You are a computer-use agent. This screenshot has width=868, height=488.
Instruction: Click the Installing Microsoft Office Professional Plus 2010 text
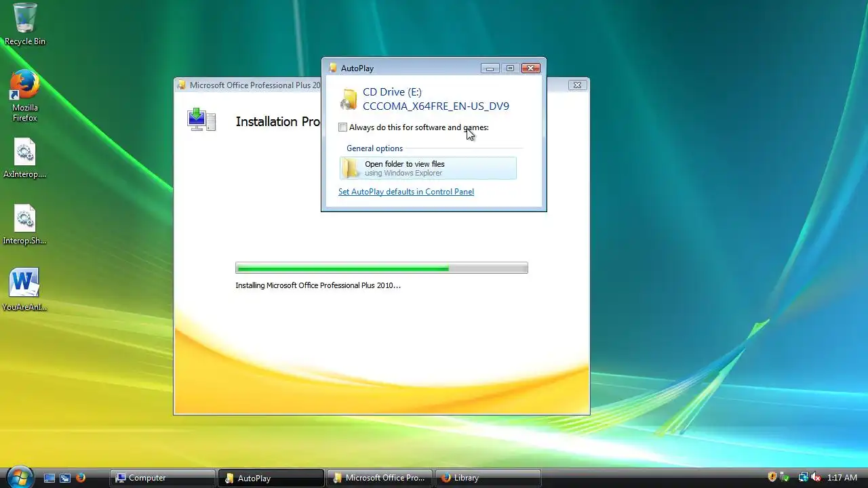pyautogui.click(x=318, y=285)
